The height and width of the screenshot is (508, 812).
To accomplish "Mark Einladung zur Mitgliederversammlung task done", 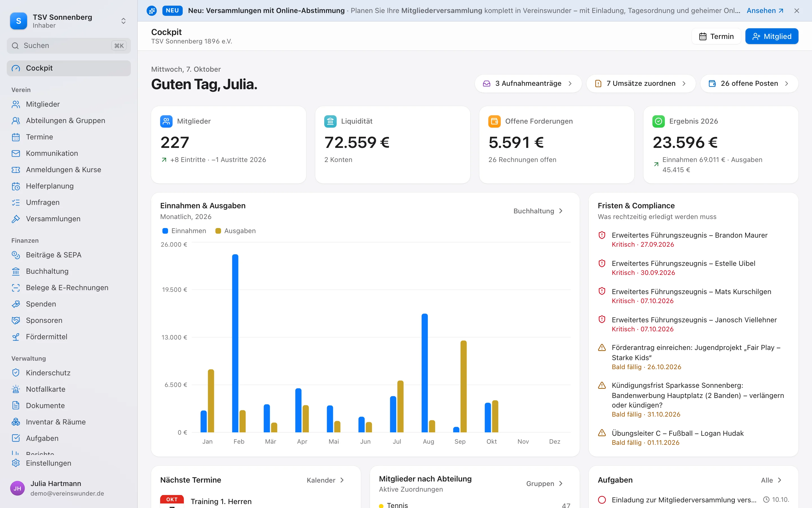I will tap(602, 500).
